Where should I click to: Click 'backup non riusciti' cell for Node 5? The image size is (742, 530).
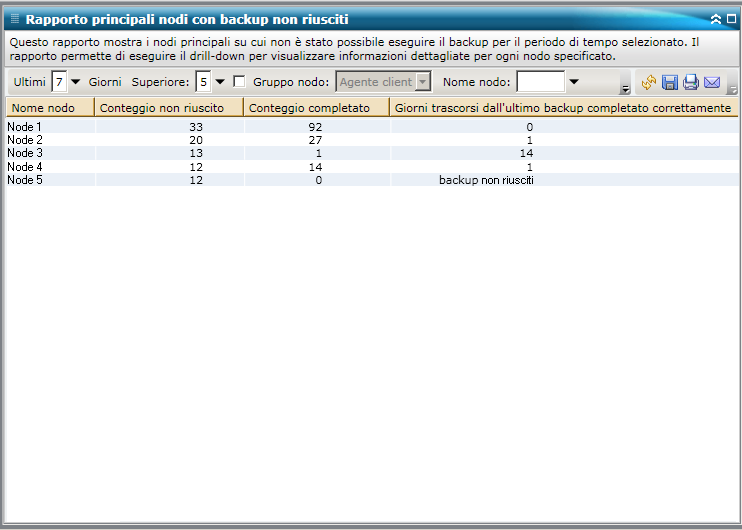coord(486,180)
